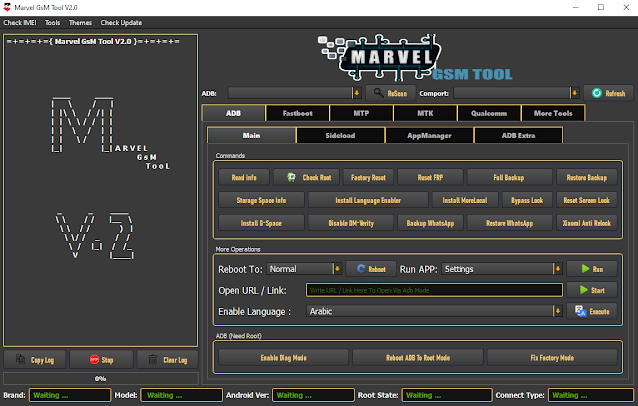
Task: Click the Open URL / Link input field
Action: coord(434,290)
